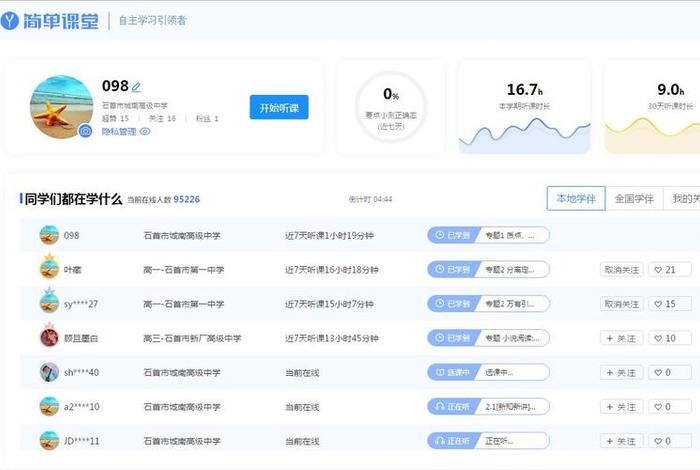Toggle the 隐私管理 eye icon
700x470 pixels.
pos(145,131)
